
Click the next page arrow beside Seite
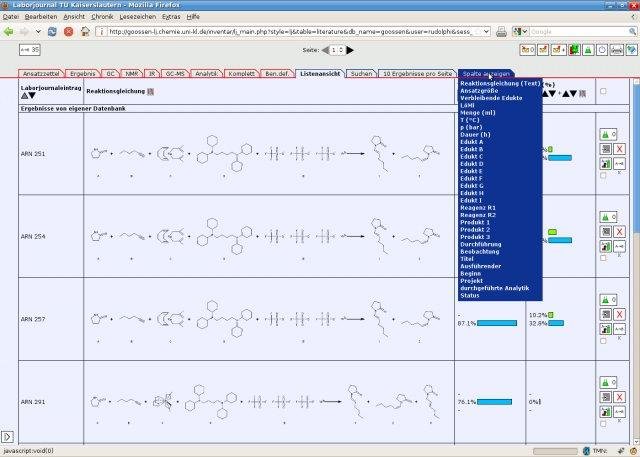[350, 49]
